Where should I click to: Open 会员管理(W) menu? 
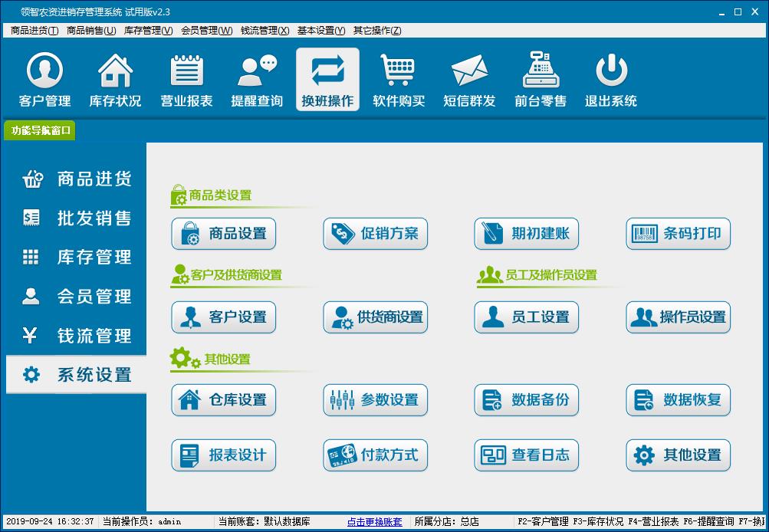(x=206, y=31)
